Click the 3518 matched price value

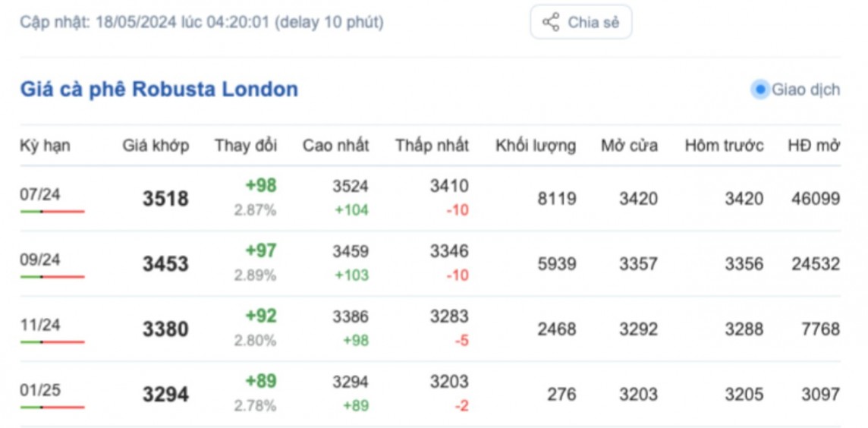pos(165,199)
